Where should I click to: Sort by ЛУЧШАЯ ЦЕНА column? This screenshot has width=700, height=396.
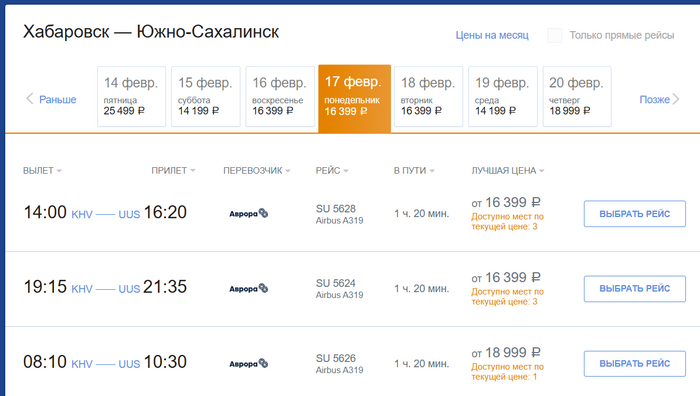508,171
